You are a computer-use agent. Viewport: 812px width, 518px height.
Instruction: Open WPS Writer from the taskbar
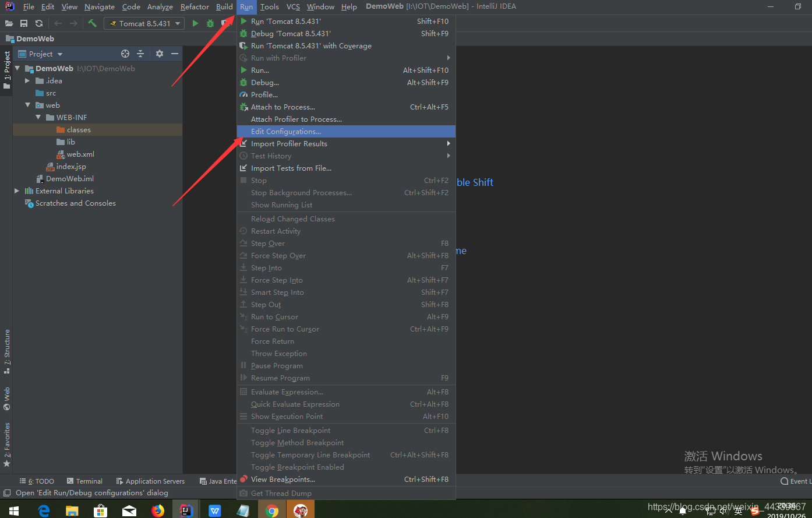[215, 511]
